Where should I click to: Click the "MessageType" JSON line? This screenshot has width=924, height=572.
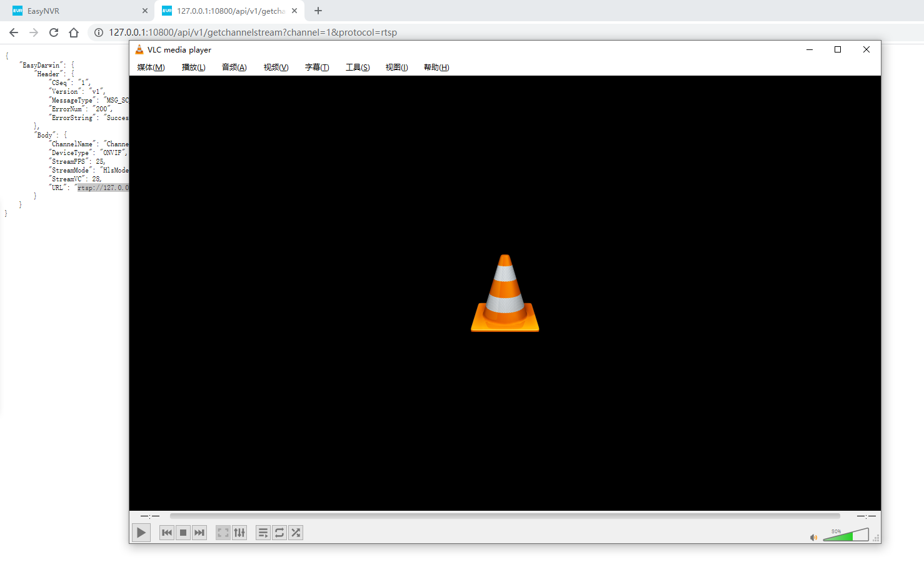coord(89,100)
